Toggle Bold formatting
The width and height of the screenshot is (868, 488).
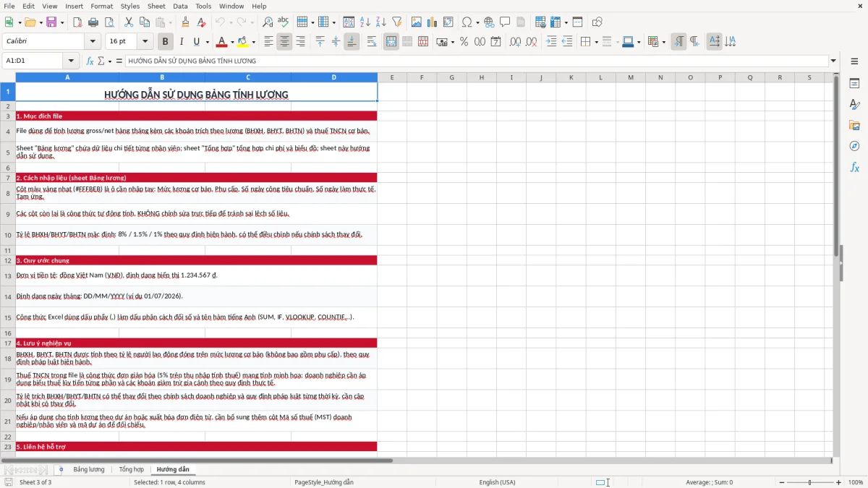point(165,42)
